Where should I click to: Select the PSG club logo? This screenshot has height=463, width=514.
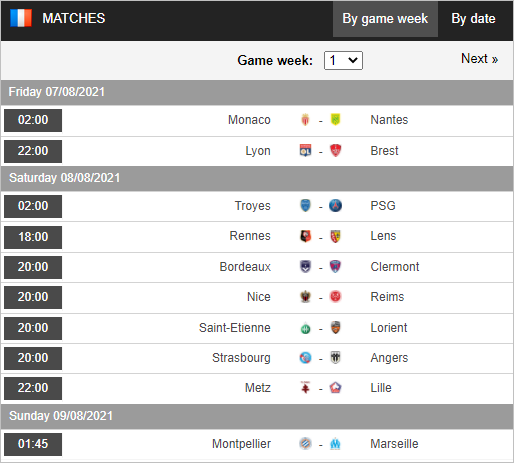click(x=335, y=205)
